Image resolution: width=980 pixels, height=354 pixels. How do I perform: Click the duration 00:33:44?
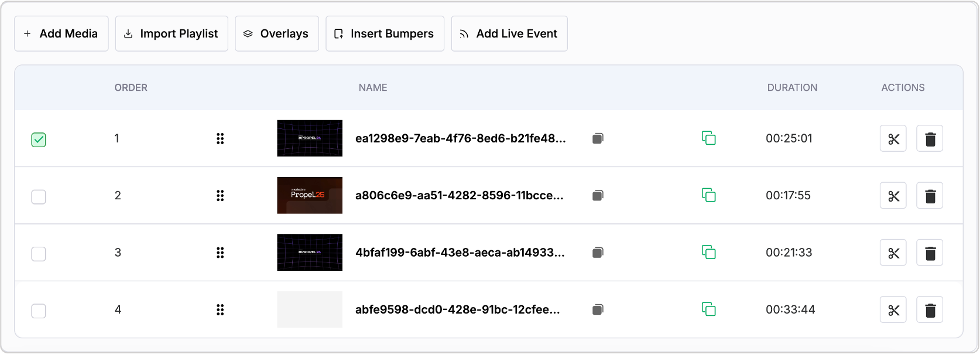tap(790, 309)
